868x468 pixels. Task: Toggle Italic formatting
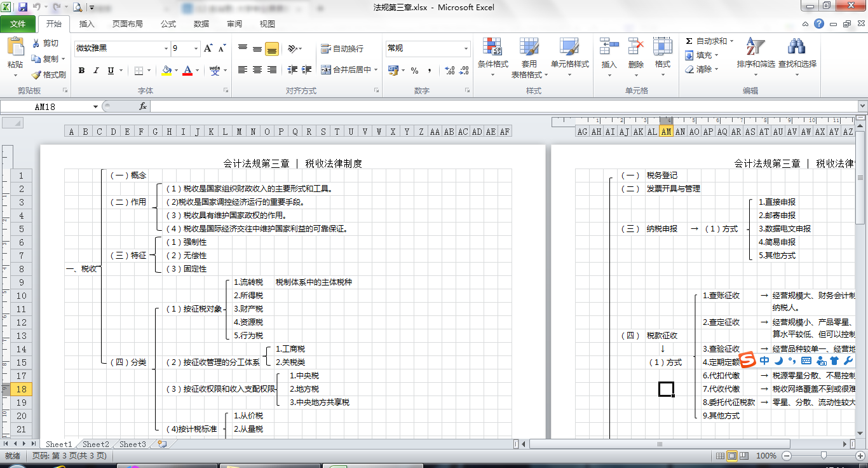tap(96, 71)
